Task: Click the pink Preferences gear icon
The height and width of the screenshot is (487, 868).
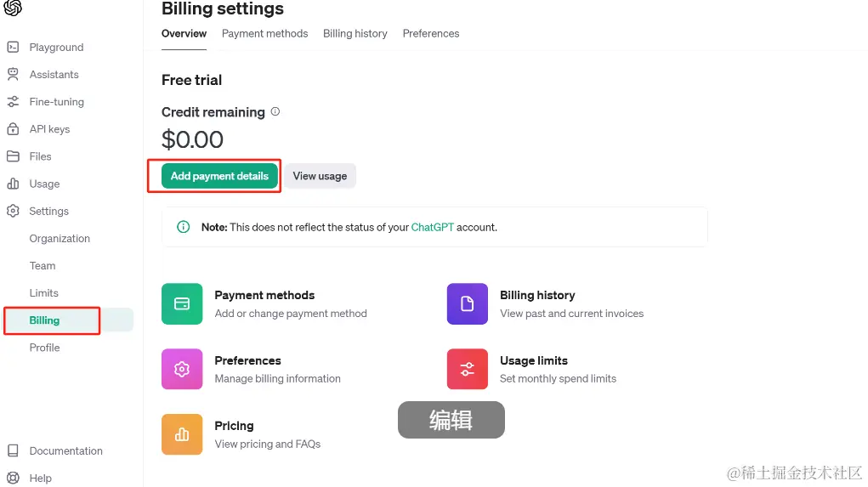Action: click(x=182, y=369)
